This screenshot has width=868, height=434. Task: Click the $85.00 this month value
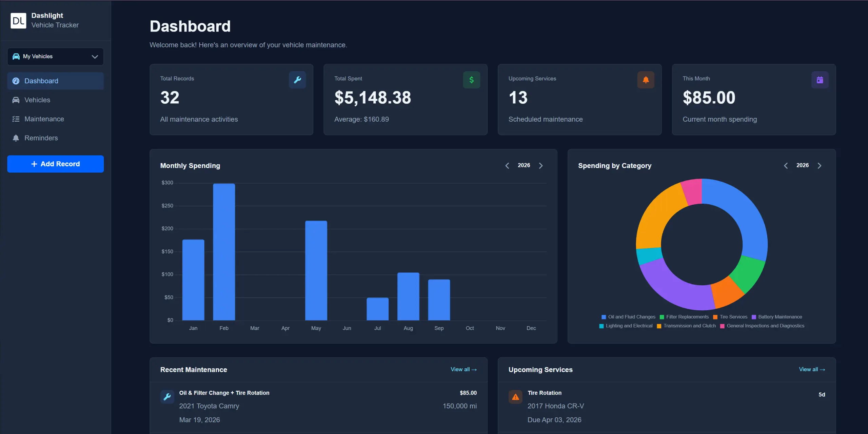(709, 98)
